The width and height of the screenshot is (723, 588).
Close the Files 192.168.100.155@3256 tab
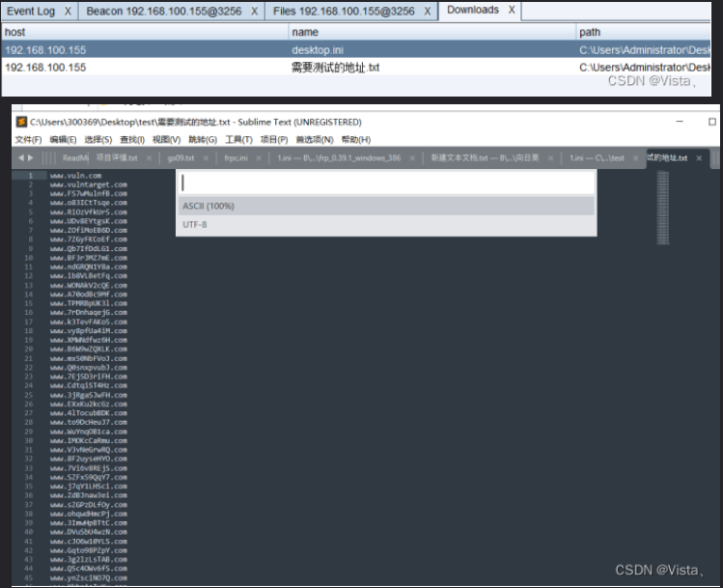click(x=428, y=12)
